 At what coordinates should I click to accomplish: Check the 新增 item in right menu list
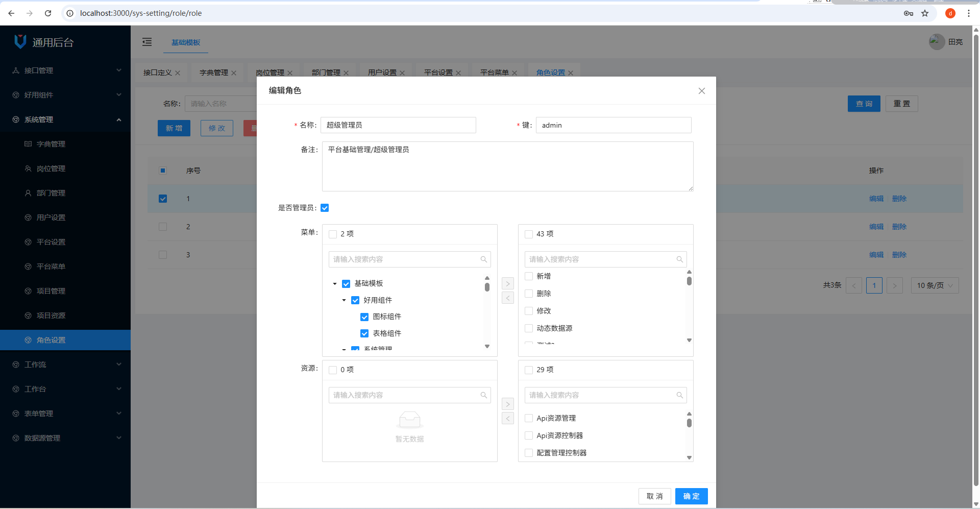(x=529, y=276)
